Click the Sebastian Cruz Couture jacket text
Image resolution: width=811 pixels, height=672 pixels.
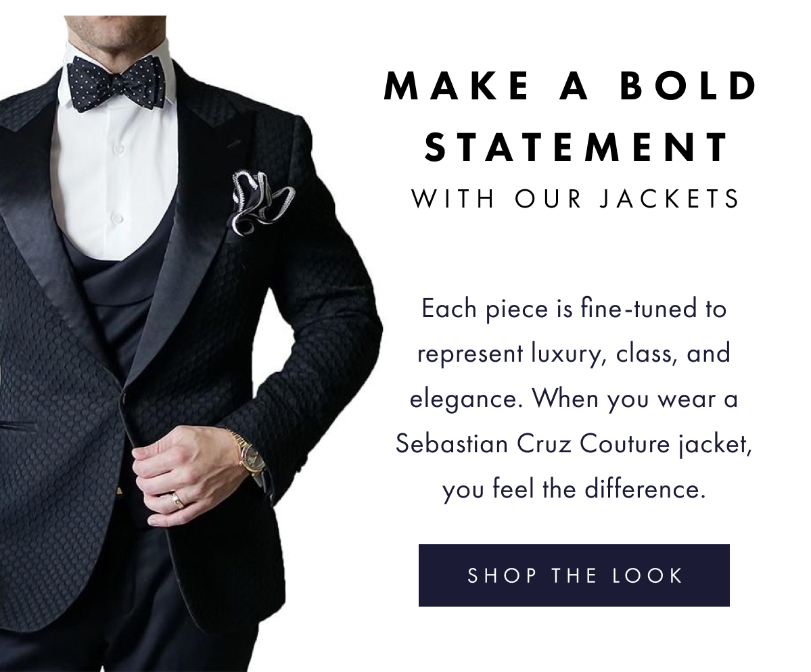click(573, 445)
